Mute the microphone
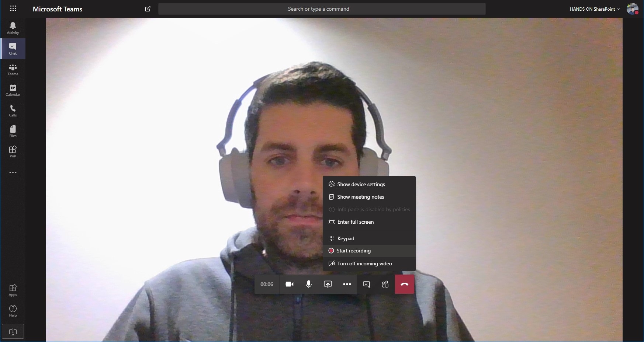644x342 pixels. point(309,284)
